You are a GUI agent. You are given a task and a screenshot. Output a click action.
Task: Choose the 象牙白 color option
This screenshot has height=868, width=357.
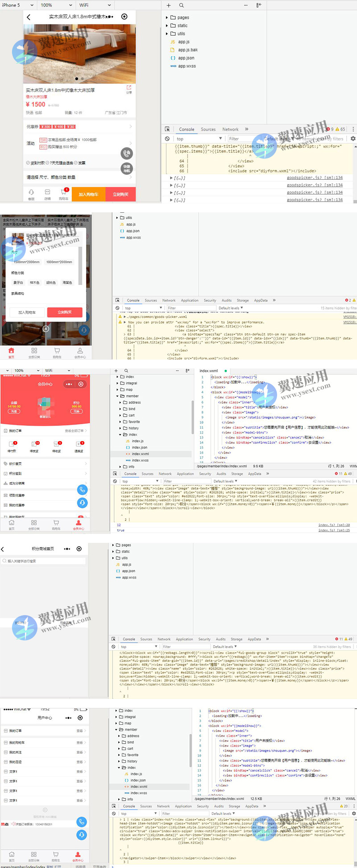pyautogui.click(x=18, y=282)
